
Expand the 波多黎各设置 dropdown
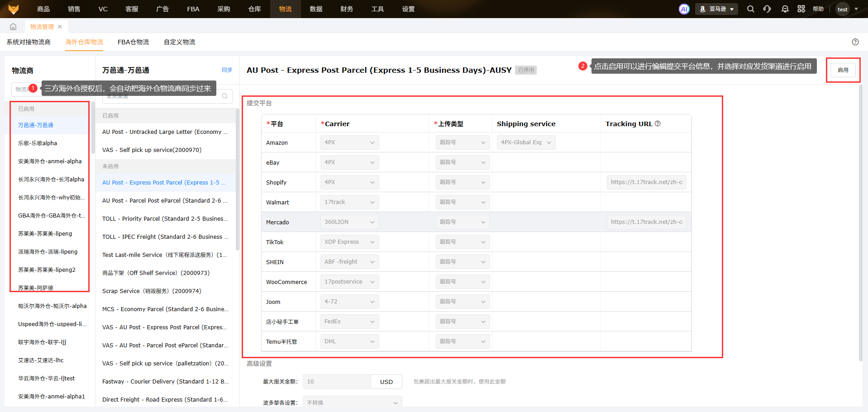click(x=352, y=403)
